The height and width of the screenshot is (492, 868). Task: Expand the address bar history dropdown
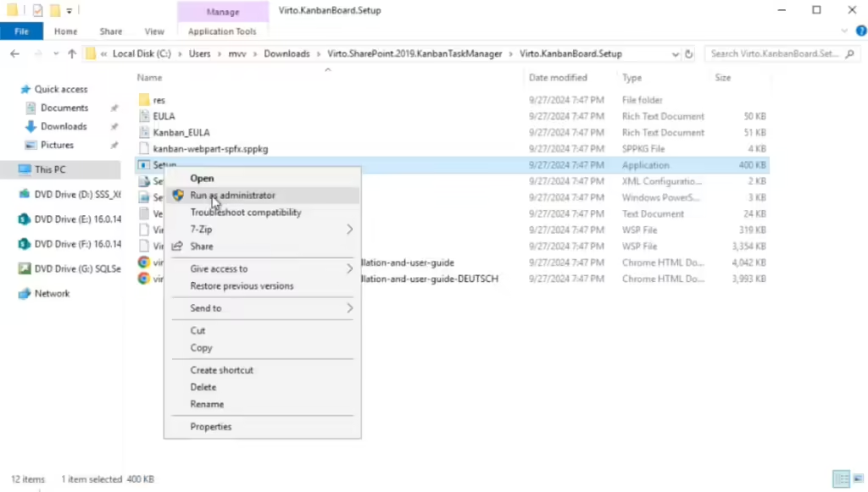pos(675,54)
